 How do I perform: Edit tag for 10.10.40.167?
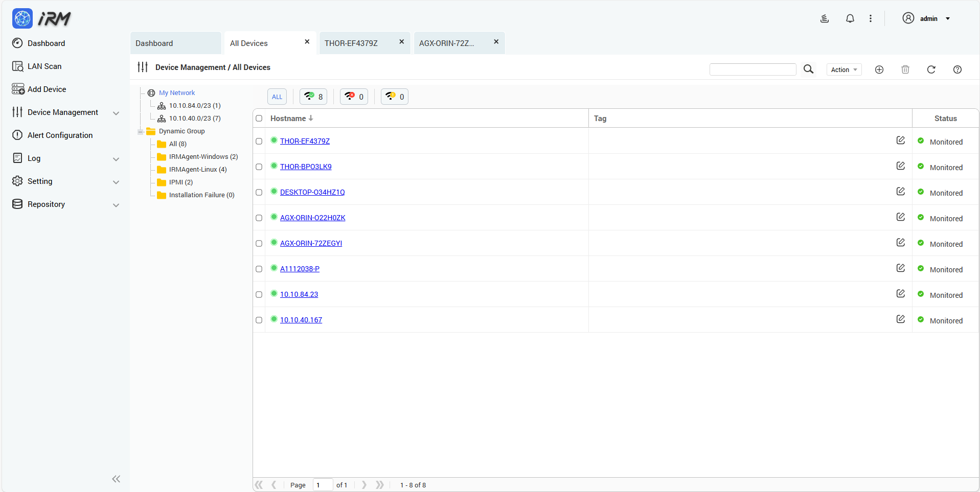(x=901, y=319)
